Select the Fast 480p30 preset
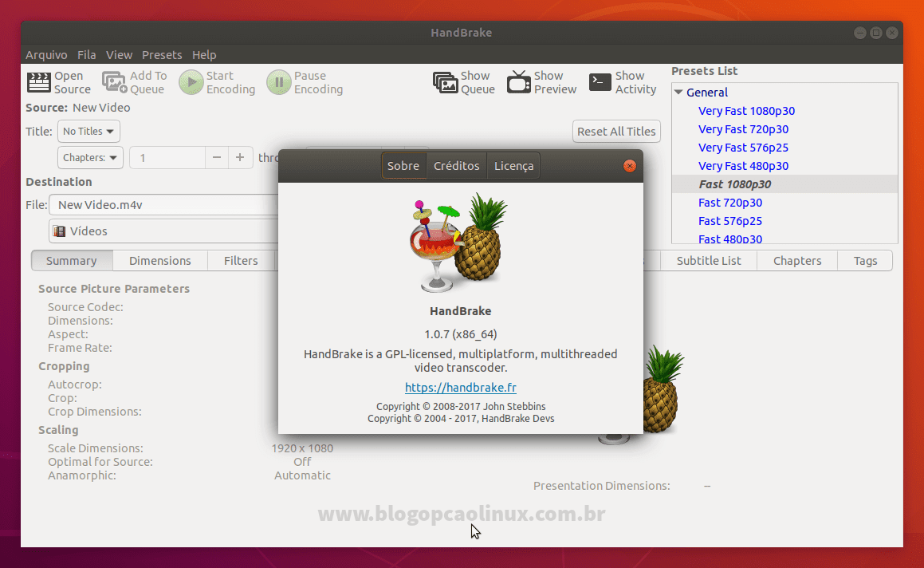 coord(730,239)
